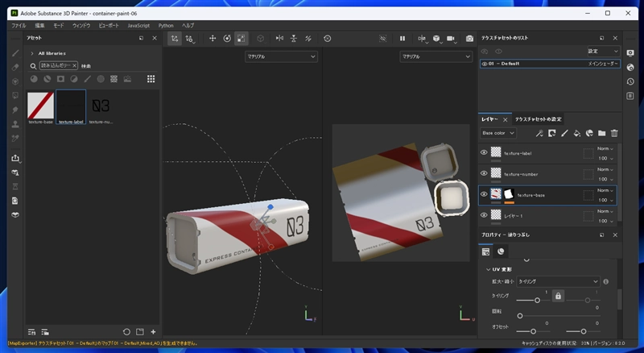Select the texture-base asset thumbnail
Image resolution: width=644 pixels, height=353 pixels.
tap(41, 104)
